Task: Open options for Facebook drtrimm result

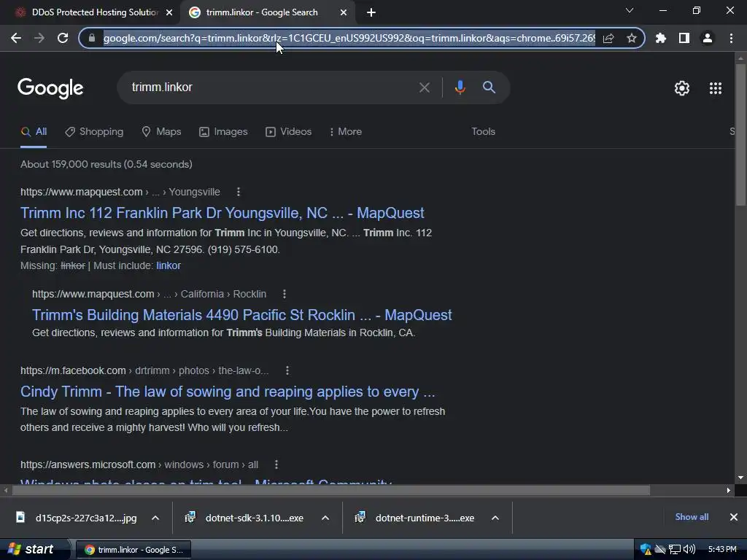Action: [287, 370]
